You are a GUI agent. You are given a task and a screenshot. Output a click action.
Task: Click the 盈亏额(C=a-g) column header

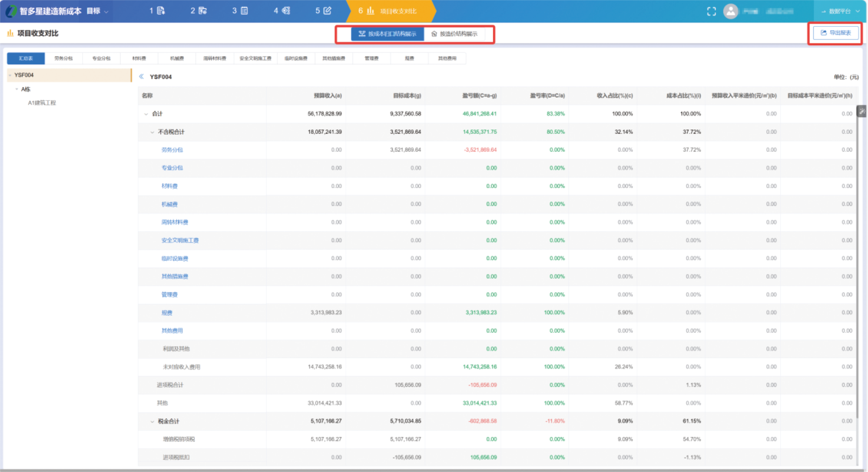(x=479, y=95)
